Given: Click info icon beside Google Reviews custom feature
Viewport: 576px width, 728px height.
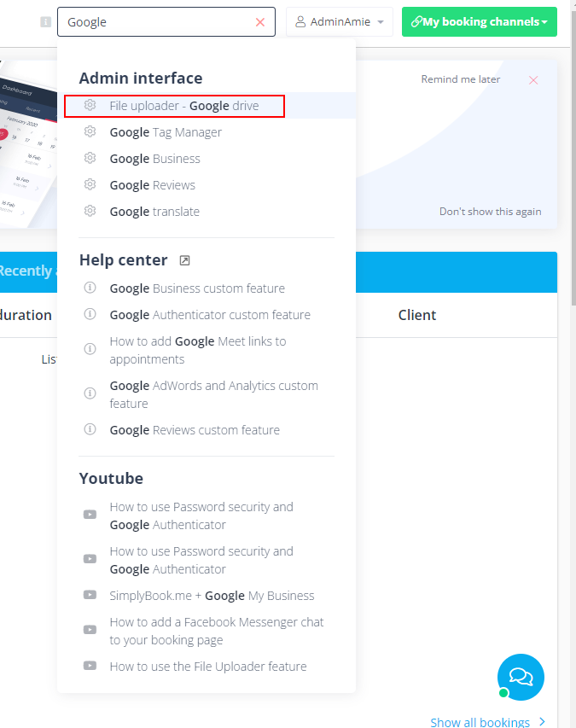Looking at the screenshot, I should click(x=90, y=429).
